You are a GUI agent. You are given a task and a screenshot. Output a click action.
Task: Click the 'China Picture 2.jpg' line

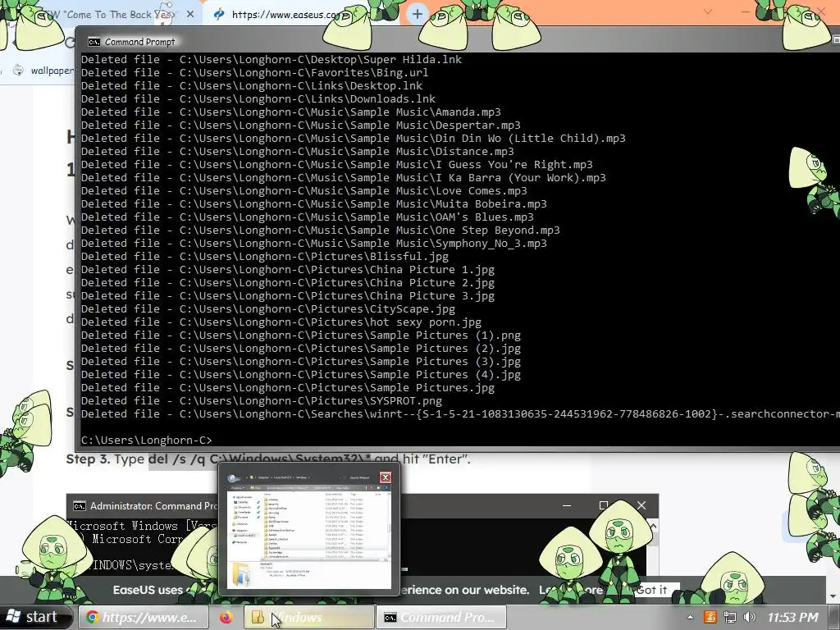point(288,282)
